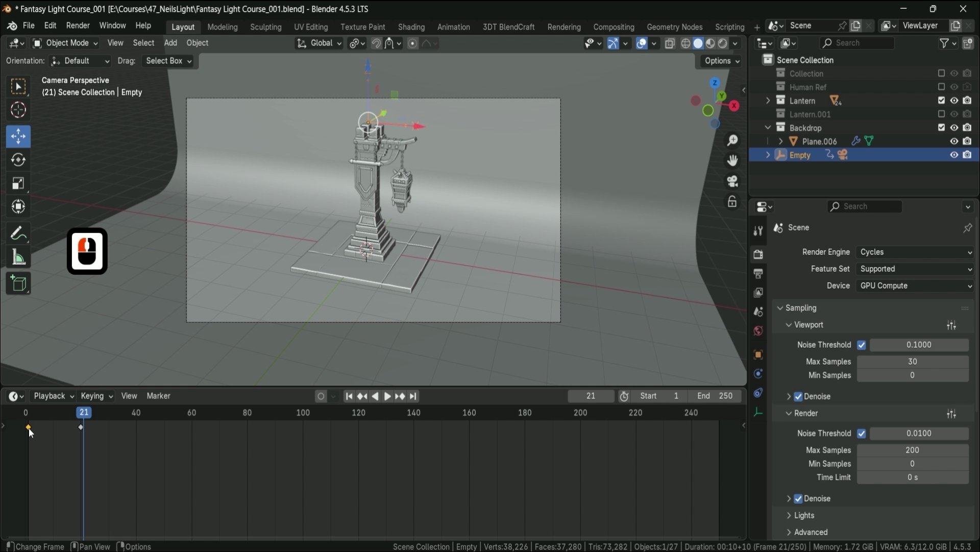Pick the 3D Cursor tool
Screen dimensions: 980x552
pyautogui.click(x=18, y=110)
